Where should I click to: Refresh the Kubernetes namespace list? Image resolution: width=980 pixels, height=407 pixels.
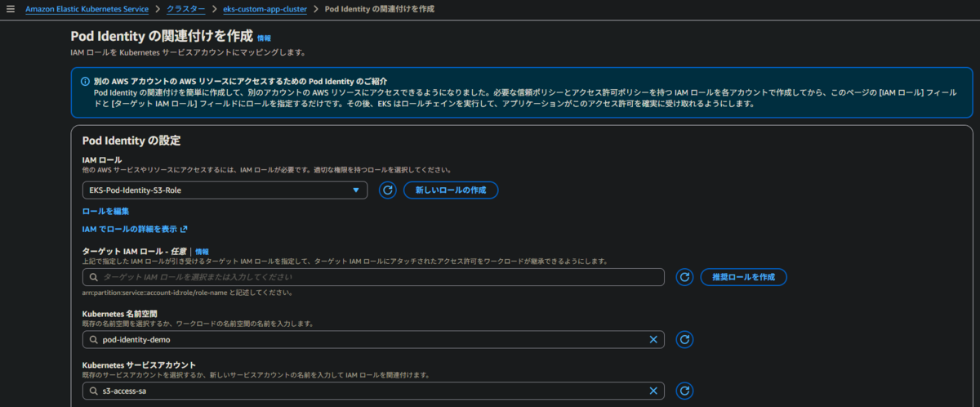(x=685, y=339)
